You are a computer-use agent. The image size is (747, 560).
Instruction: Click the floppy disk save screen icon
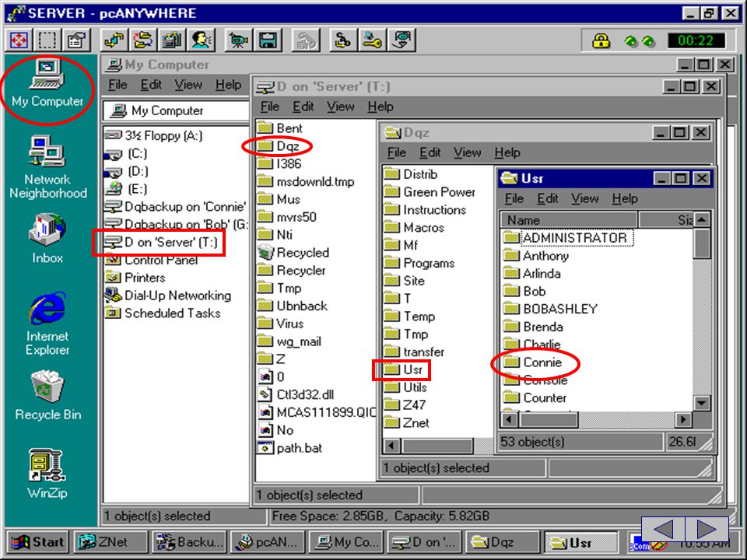tap(268, 40)
